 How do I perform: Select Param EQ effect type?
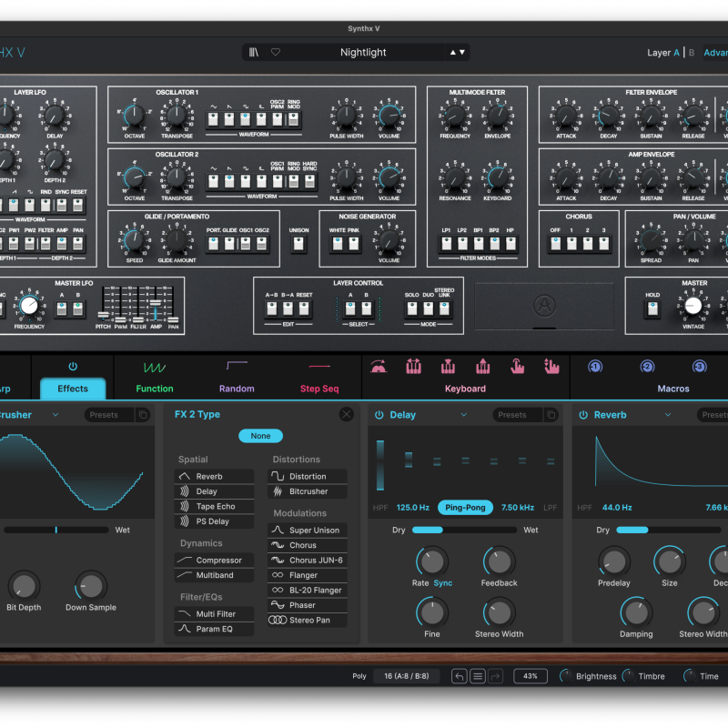214,629
